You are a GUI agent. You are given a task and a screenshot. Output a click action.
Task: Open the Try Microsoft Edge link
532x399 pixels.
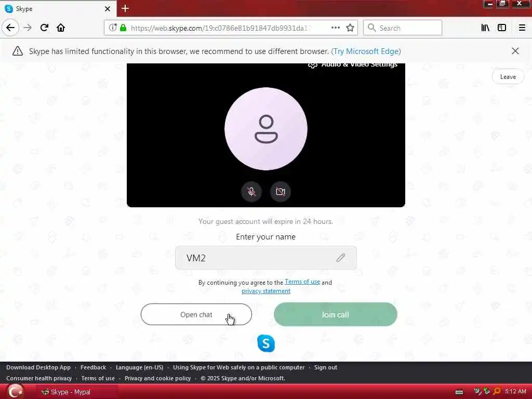coord(366,51)
